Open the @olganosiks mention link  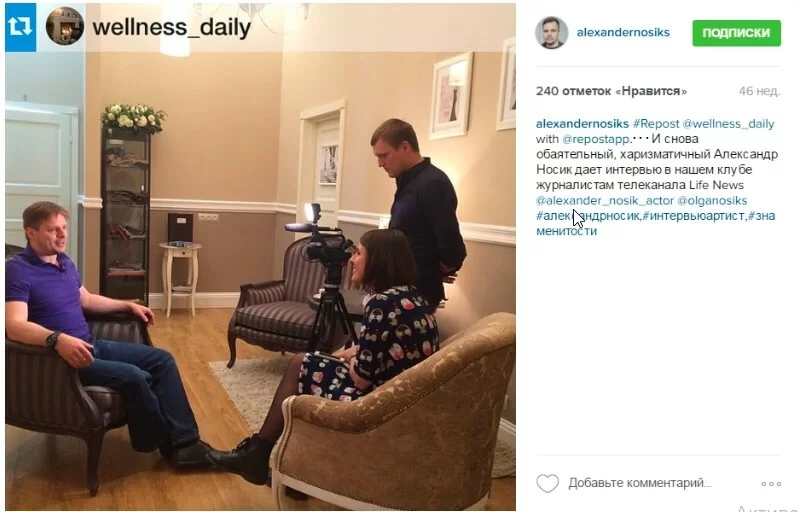pos(712,201)
